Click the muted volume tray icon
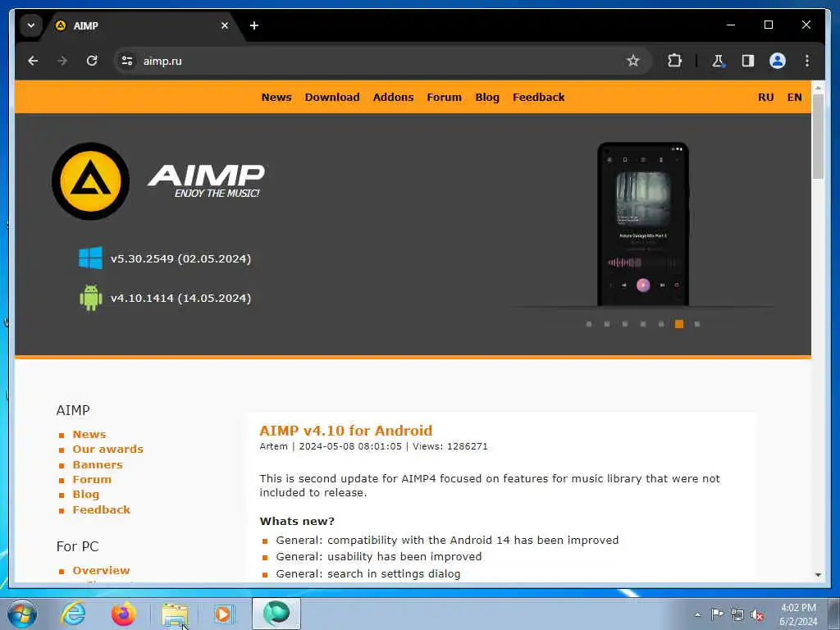Image resolution: width=840 pixels, height=630 pixels. [x=757, y=615]
